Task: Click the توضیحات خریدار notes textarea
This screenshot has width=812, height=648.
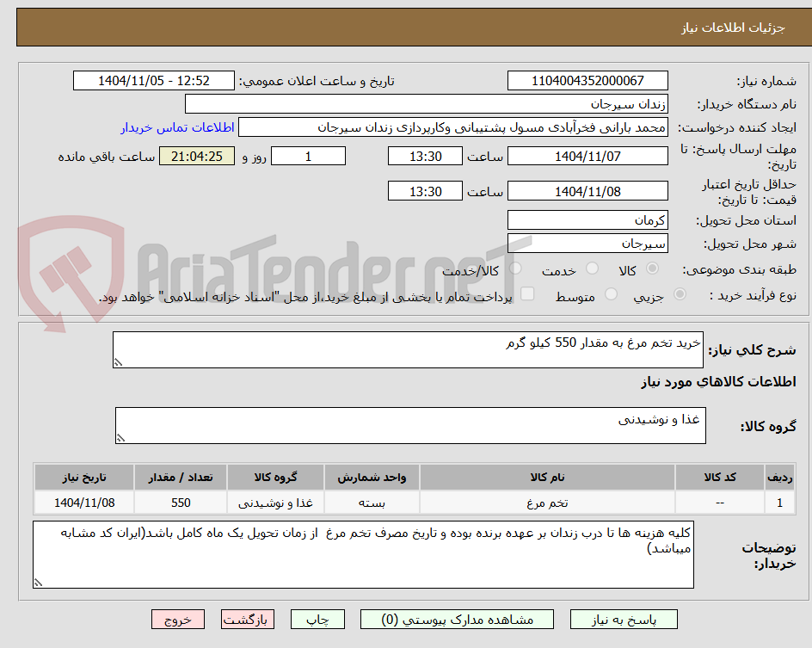Action: click(x=363, y=555)
